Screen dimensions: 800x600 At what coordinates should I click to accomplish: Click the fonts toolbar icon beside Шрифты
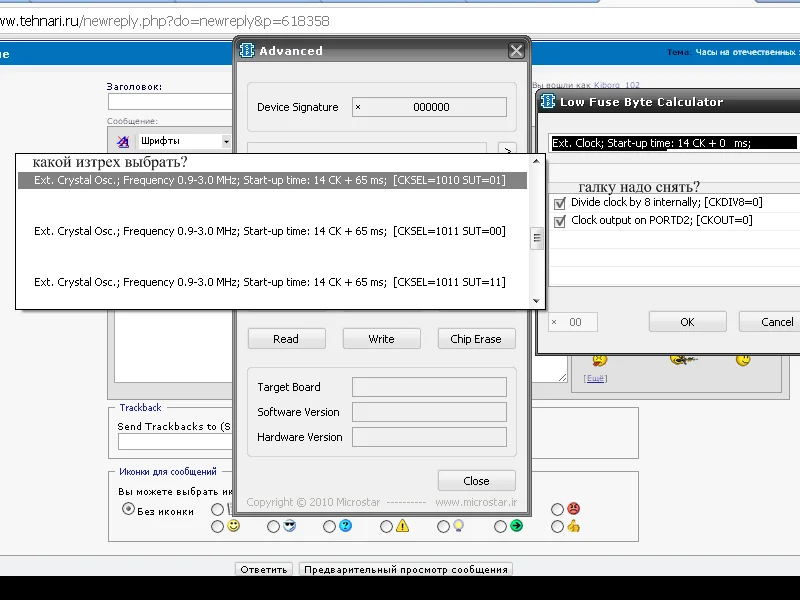123,142
